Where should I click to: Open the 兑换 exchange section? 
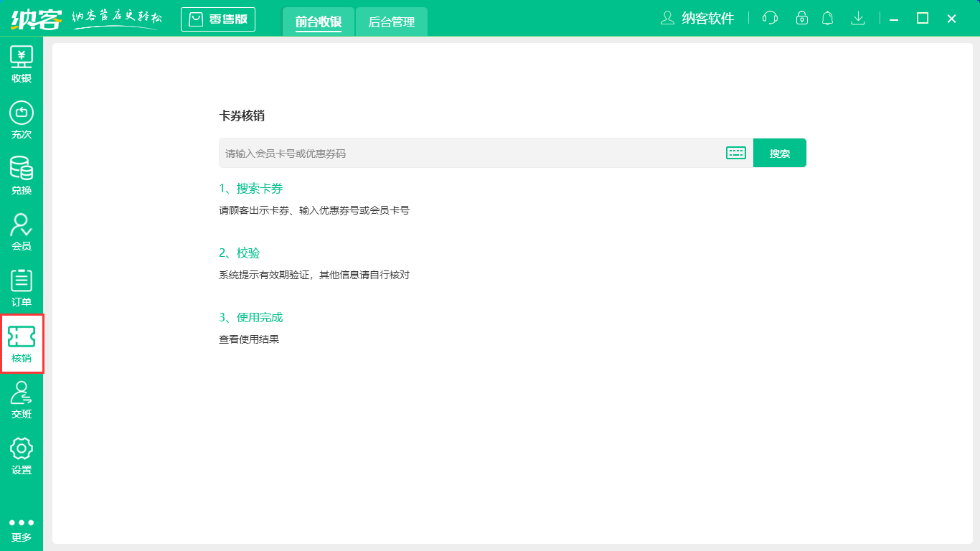coord(22,175)
